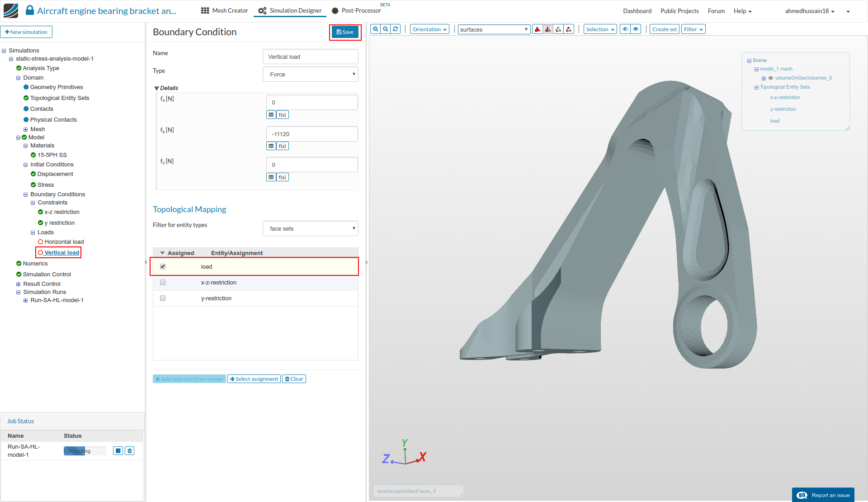Open the f(x) formula button for fy
The height and width of the screenshot is (502, 868).
click(283, 146)
